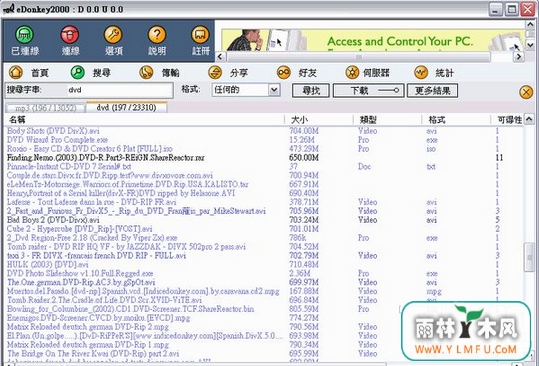The image size is (539, 366).
Task: Sort by 可得性 availability column header
Action: point(507,120)
